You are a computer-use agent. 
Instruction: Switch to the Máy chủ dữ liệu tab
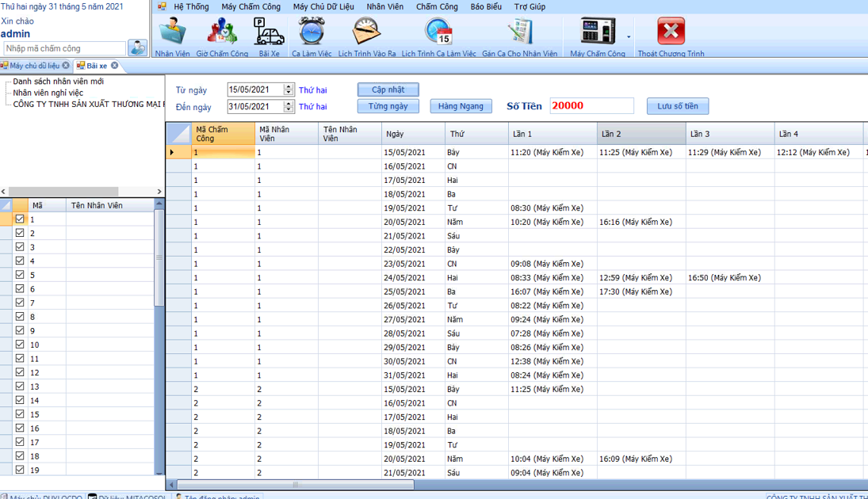tap(34, 66)
